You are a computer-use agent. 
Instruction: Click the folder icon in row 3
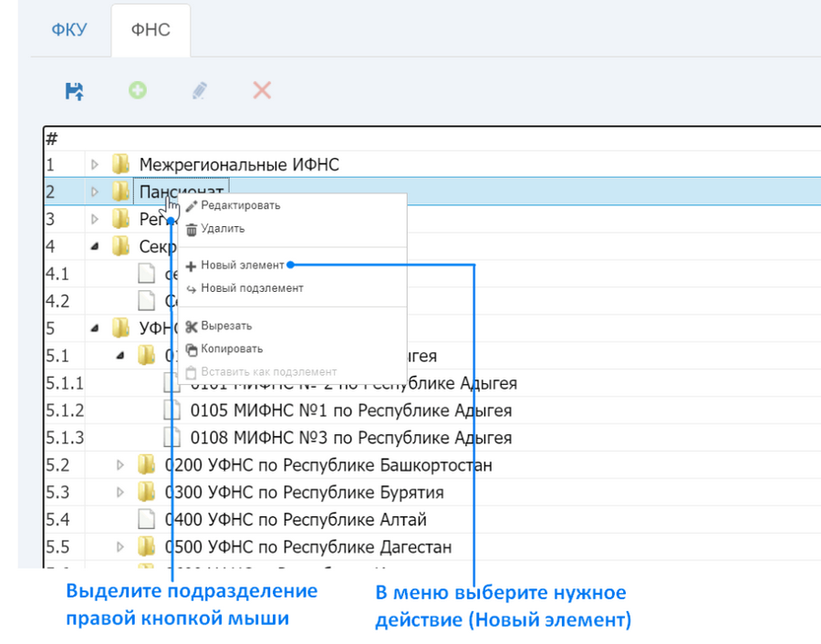(121, 218)
